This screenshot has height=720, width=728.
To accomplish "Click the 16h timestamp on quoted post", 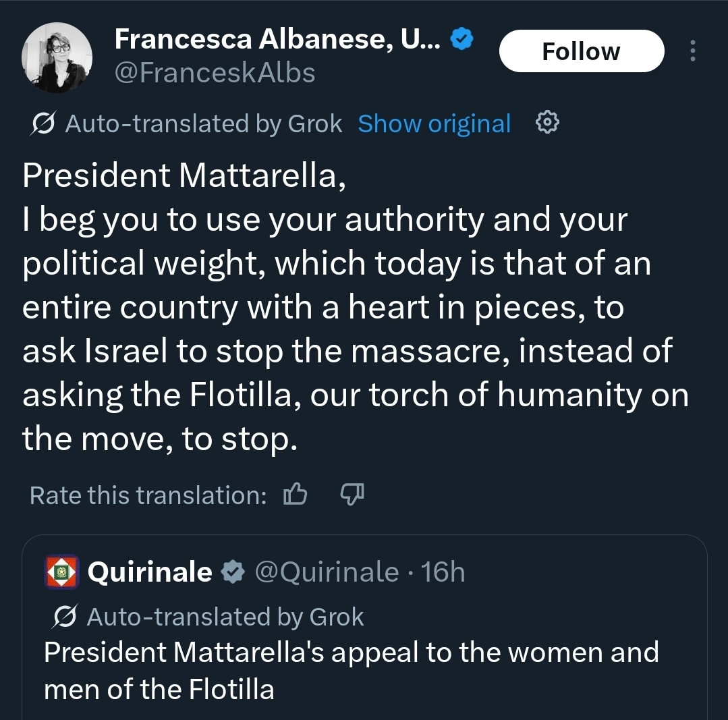I will coord(443,572).
